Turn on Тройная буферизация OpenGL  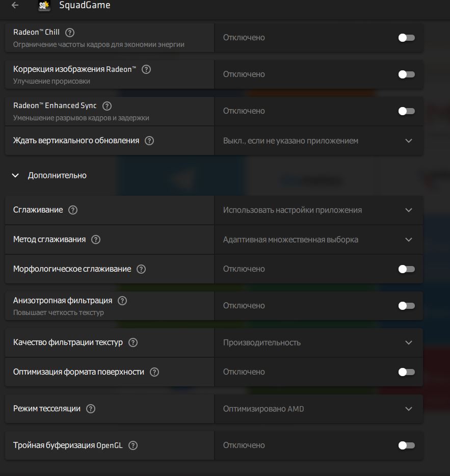[406, 445]
